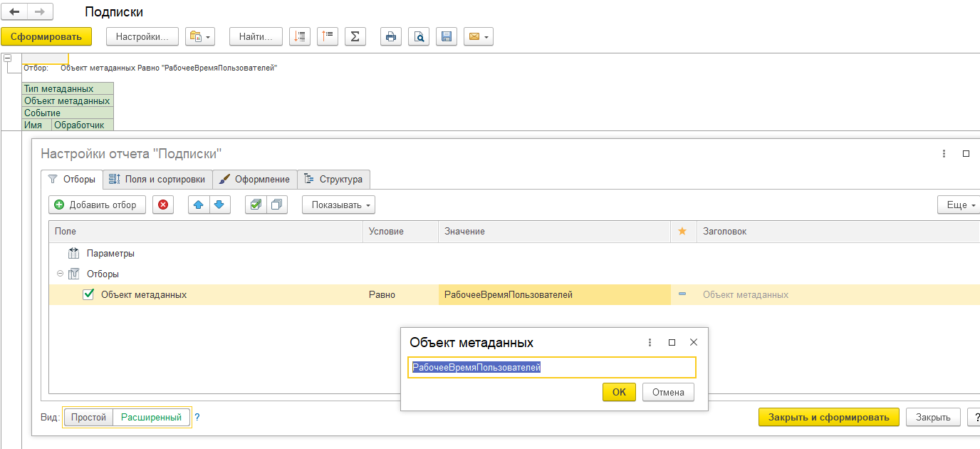Collapse the report group in the left gutter
The image size is (980, 449).
7,58
